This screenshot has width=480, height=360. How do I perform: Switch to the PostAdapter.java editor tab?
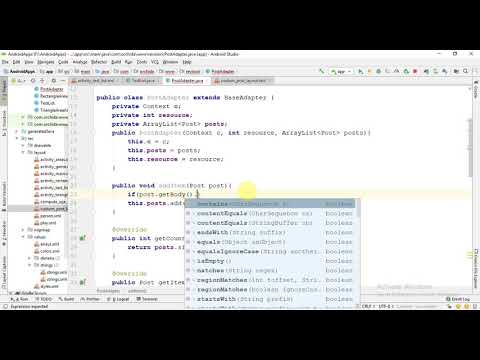point(187,81)
